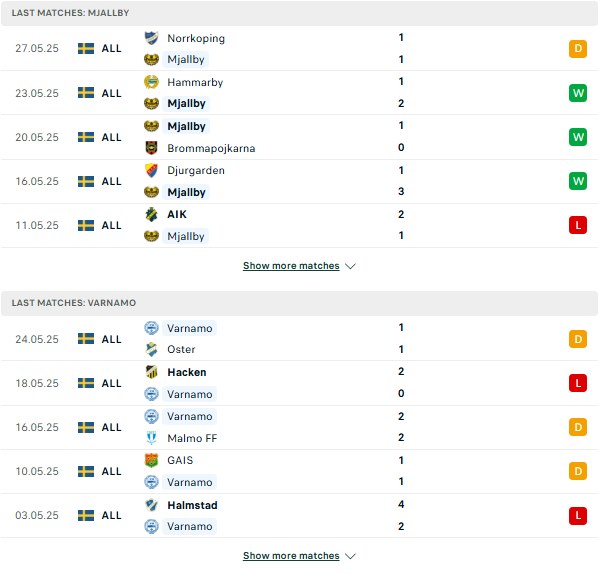Click the green W badge for Hammarby match

(578, 93)
